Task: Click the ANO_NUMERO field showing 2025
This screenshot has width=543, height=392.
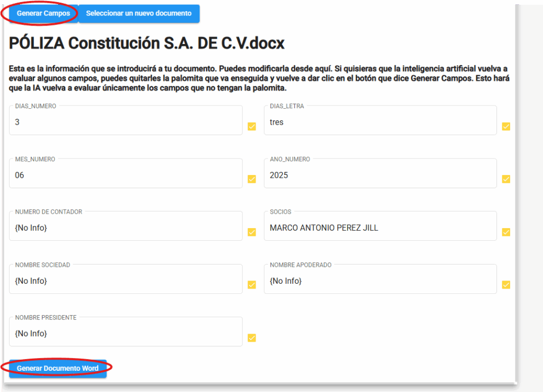Action: (380, 175)
